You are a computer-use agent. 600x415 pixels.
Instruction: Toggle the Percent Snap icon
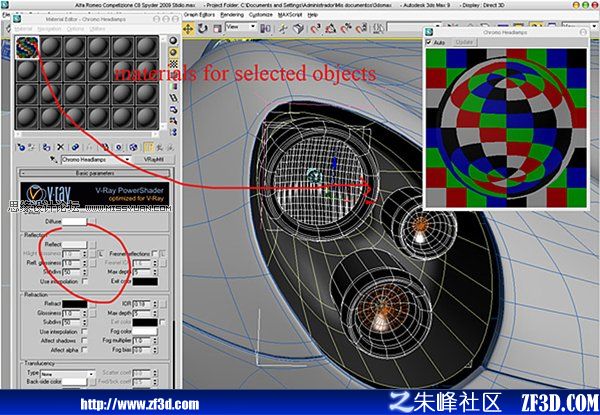pyautogui.click(x=346, y=29)
